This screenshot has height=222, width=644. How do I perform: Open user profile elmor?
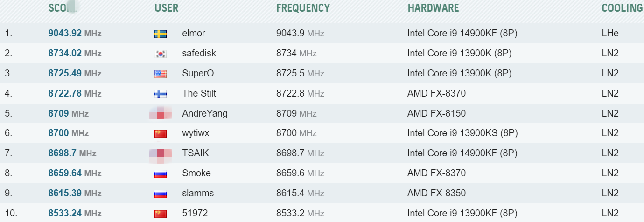pyautogui.click(x=194, y=34)
